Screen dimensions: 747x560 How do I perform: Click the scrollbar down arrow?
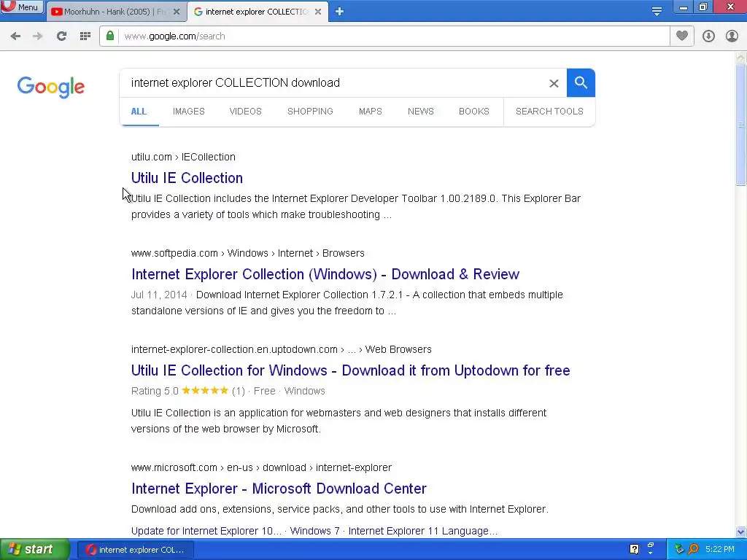pos(741,532)
